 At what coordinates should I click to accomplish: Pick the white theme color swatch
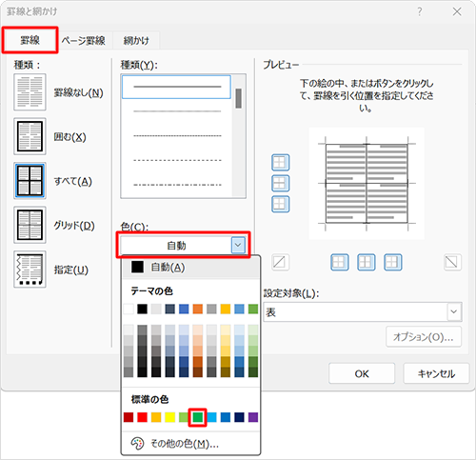pyautogui.click(x=129, y=309)
